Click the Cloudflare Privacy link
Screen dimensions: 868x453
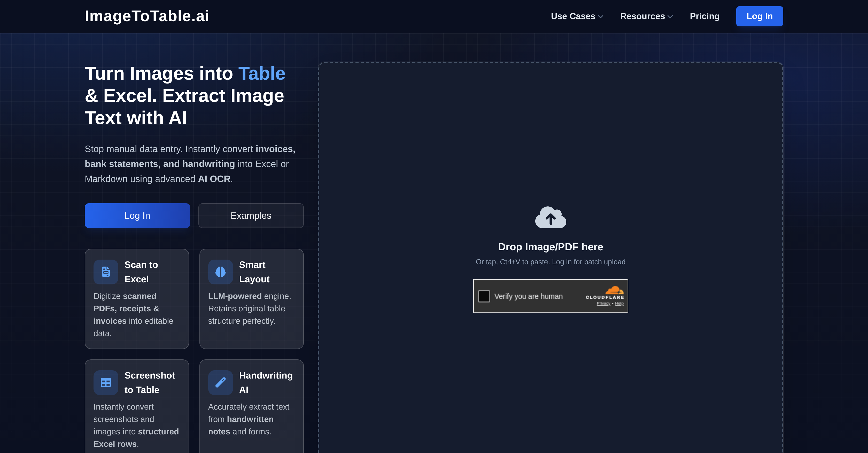coord(603,304)
